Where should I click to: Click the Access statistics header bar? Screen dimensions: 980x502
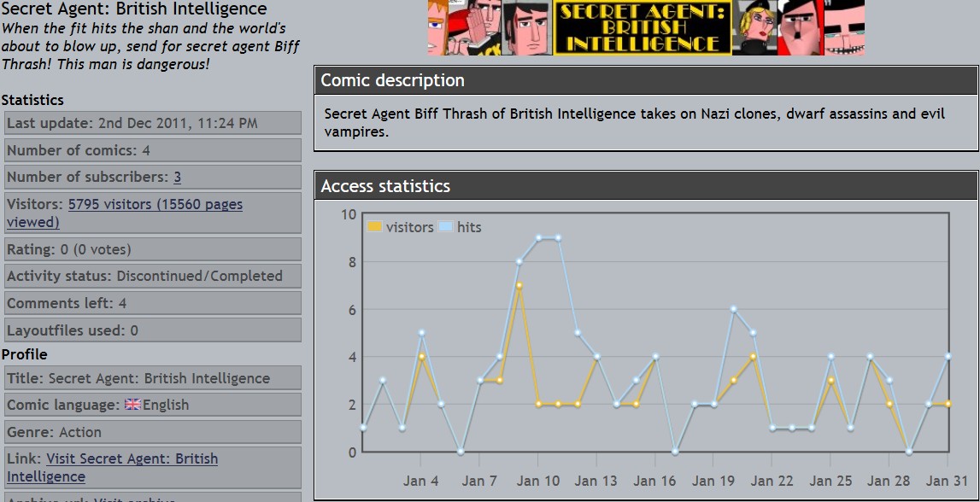tap(645, 186)
